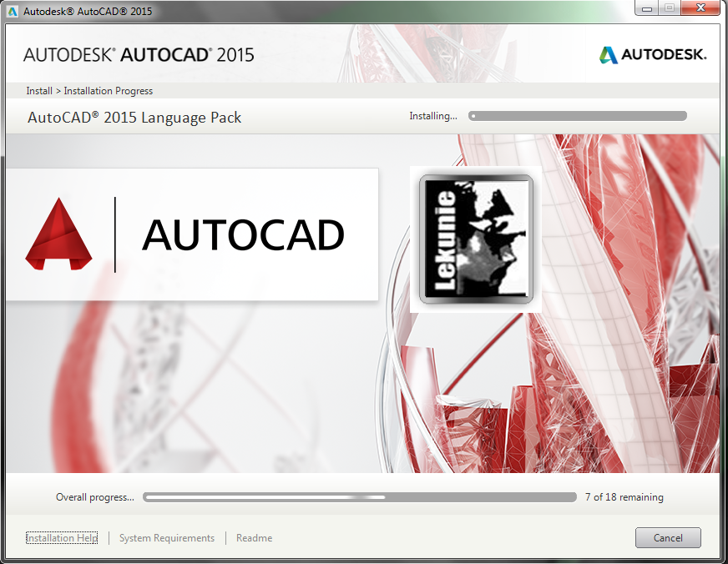
Task: Click the 'Installing...' status label
Action: tap(433, 116)
